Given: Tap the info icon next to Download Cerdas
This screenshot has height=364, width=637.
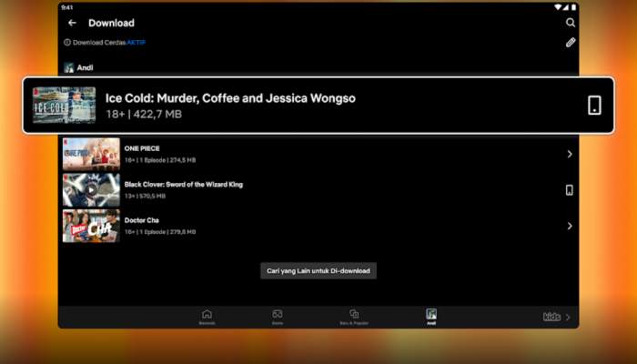Looking at the screenshot, I should [x=67, y=42].
